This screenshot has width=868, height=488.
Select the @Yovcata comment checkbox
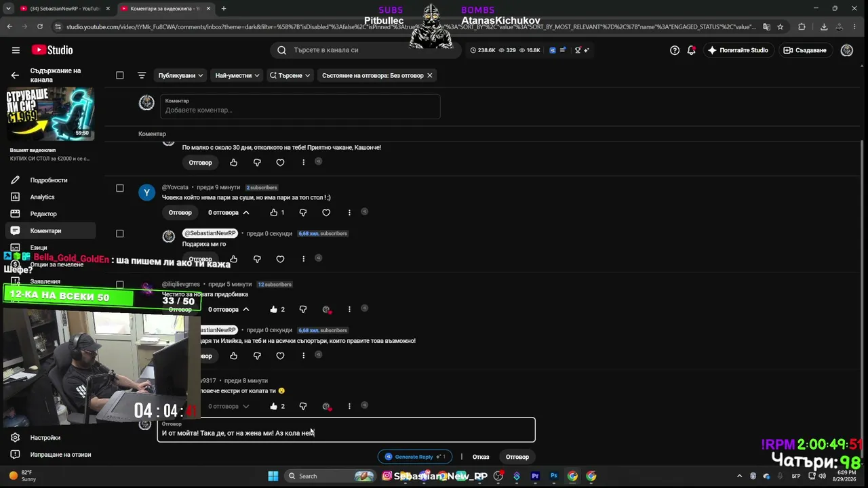pos(120,188)
